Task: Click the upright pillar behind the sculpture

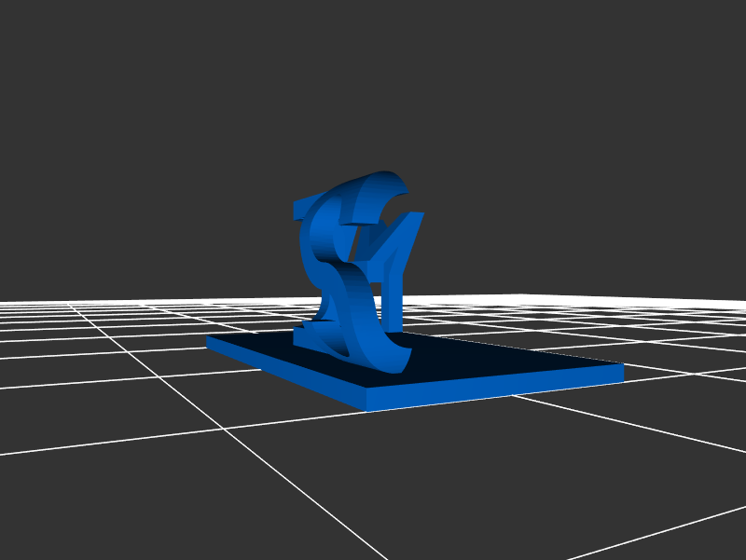Action: (394, 289)
